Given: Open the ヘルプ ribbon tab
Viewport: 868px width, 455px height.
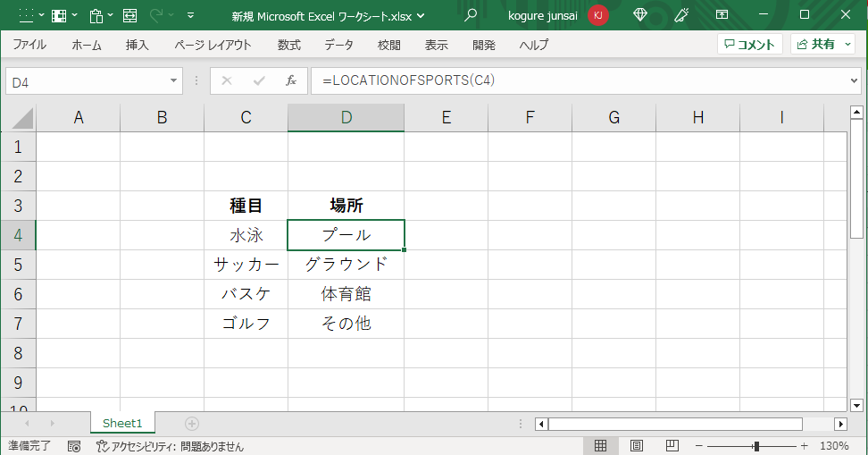Looking at the screenshot, I should tap(534, 45).
